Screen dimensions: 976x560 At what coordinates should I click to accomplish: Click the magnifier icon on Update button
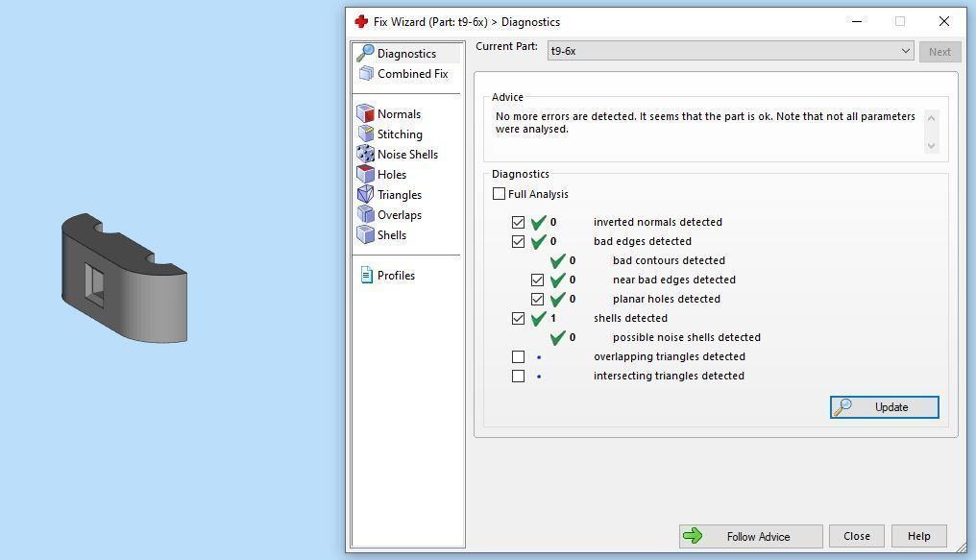[x=842, y=407]
